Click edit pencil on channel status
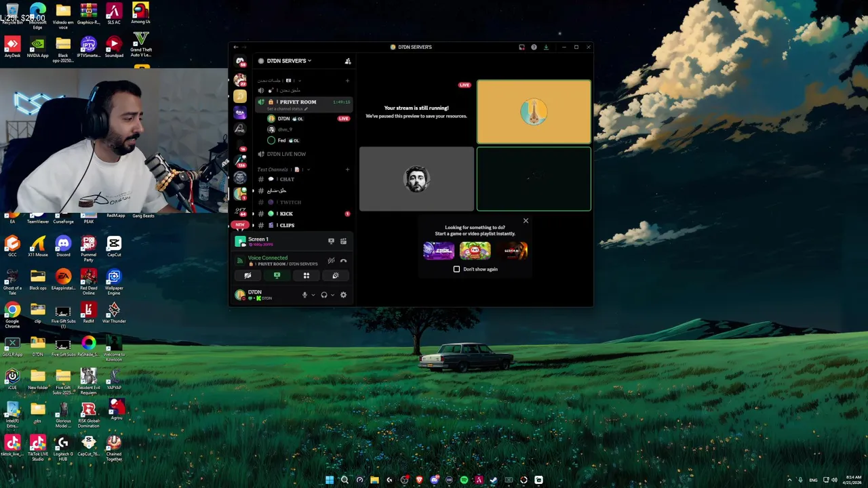Screen dimensions: 868x488 306,108
